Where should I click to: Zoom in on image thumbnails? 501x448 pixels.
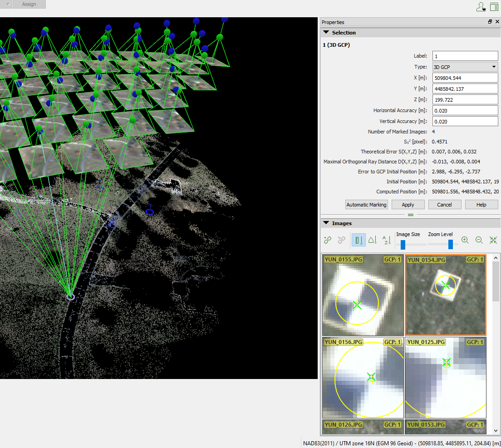(x=465, y=240)
